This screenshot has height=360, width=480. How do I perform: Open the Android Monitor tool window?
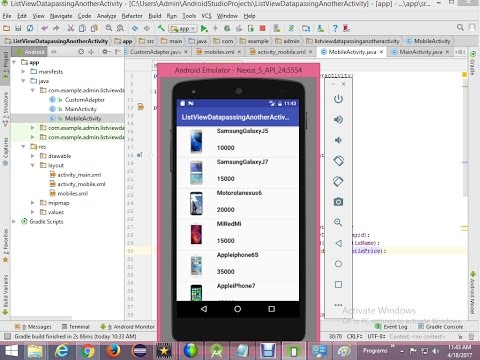pyautogui.click(x=128, y=327)
